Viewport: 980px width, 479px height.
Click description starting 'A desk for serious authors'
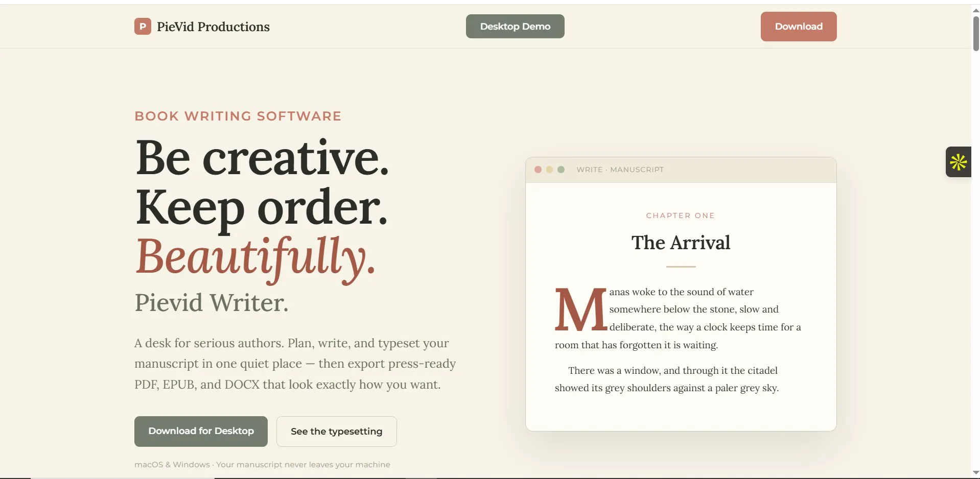pos(295,364)
